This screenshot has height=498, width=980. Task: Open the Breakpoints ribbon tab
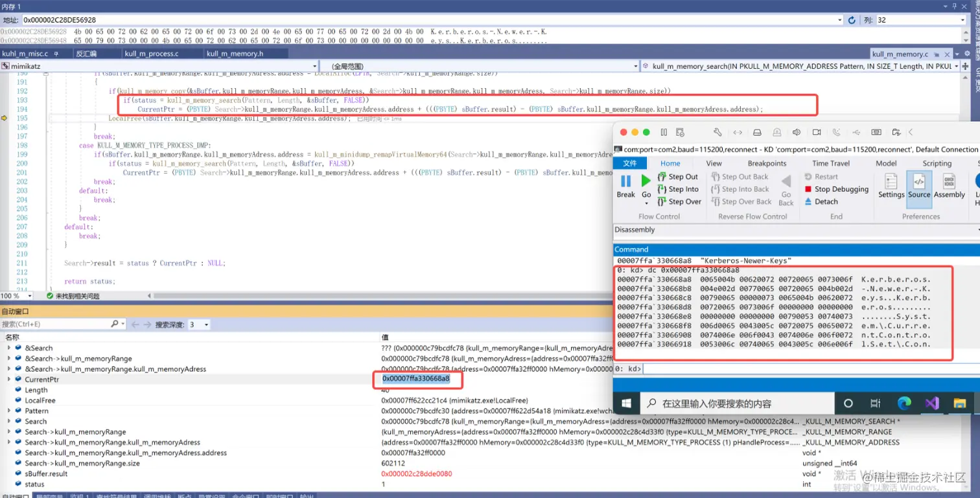click(x=767, y=163)
